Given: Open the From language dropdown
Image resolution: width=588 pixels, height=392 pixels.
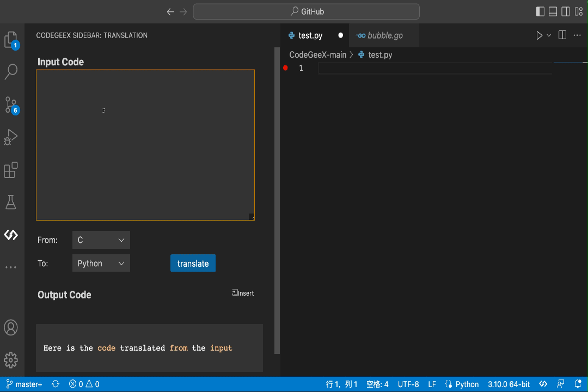Looking at the screenshot, I should pos(101,240).
